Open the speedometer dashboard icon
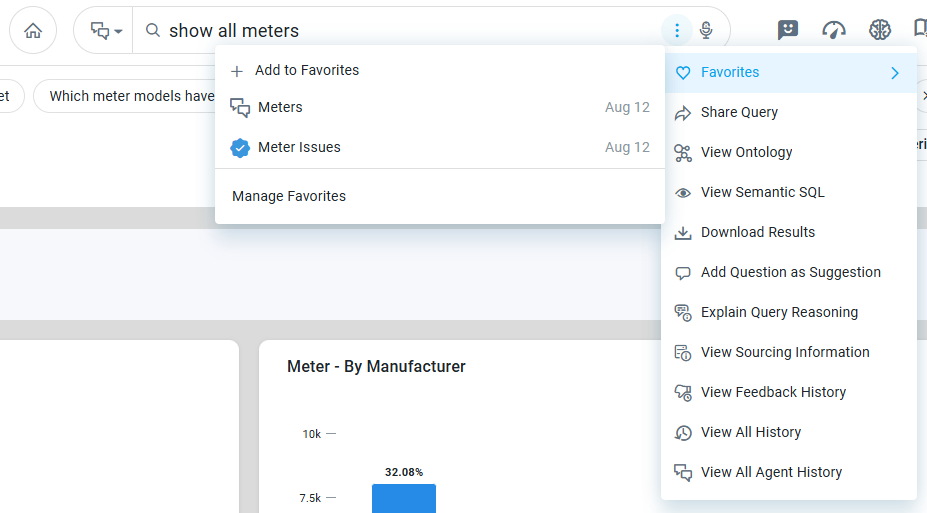Viewport: 927px width, 513px height. click(x=834, y=30)
